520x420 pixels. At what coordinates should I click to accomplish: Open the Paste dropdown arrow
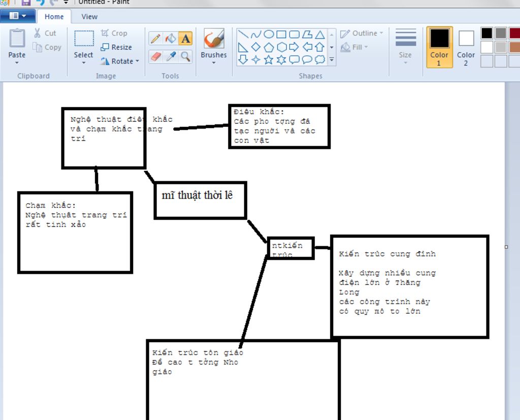(x=17, y=62)
